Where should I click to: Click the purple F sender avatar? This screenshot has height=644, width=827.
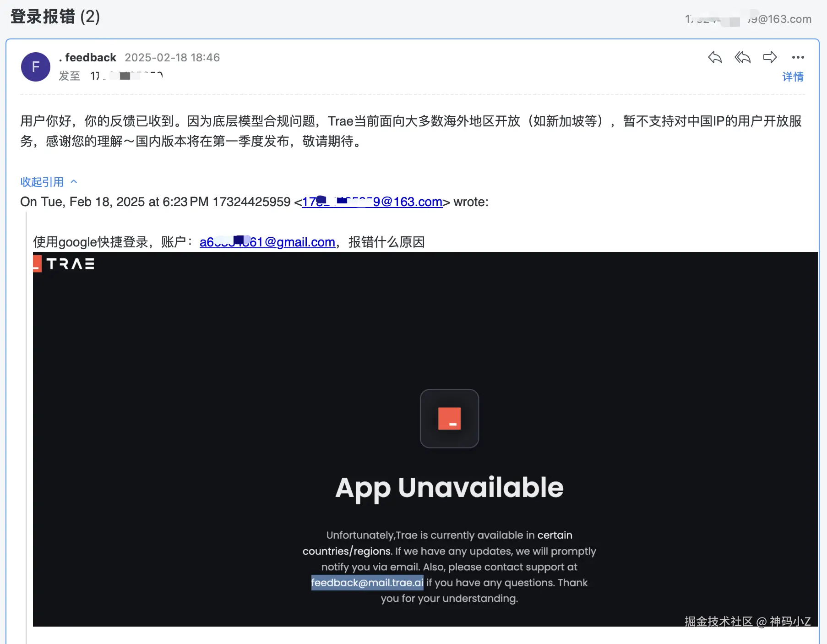(36, 67)
